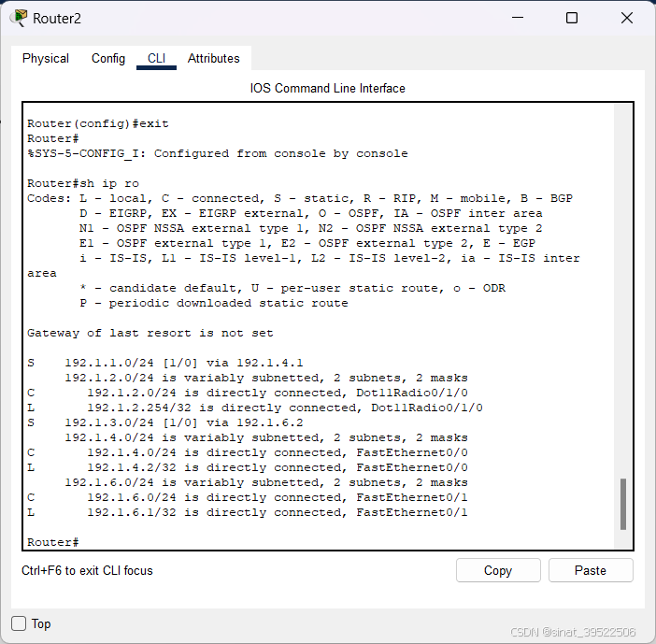Switch to the Config tab
The width and height of the screenshot is (656, 644).
click(108, 58)
